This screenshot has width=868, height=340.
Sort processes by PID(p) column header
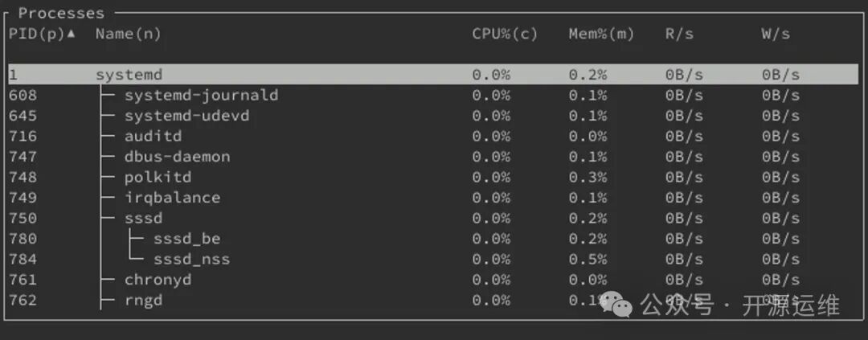(x=36, y=34)
